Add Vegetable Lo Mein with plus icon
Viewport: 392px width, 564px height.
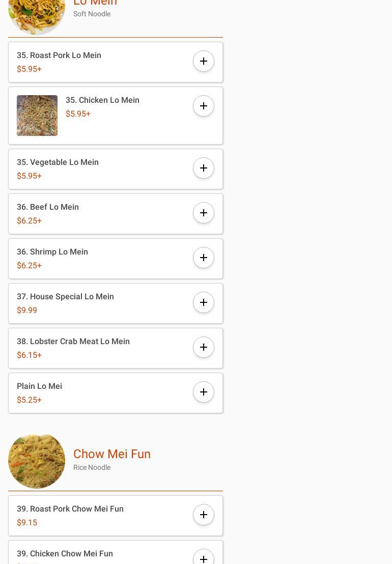(x=204, y=168)
